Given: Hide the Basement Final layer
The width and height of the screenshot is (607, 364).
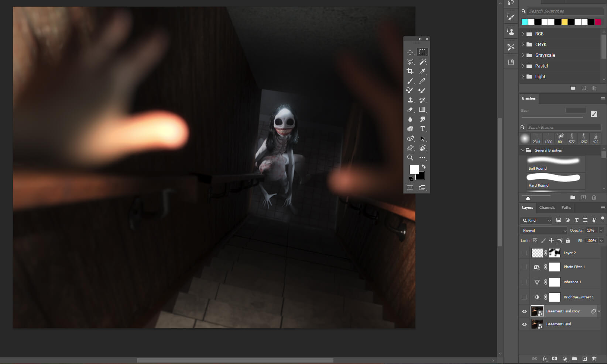Looking at the screenshot, I should click(x=524, y=324).
